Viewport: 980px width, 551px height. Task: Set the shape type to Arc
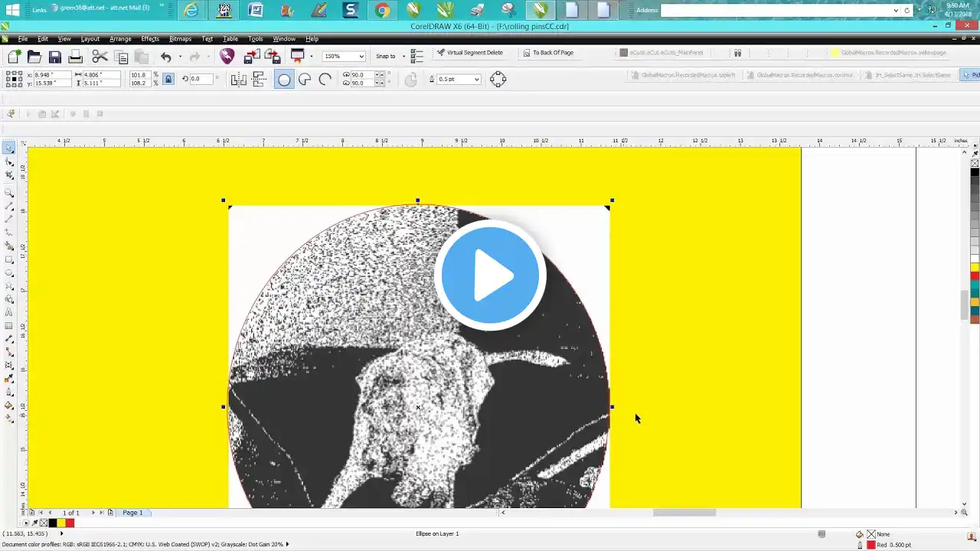tap(325, 79)
